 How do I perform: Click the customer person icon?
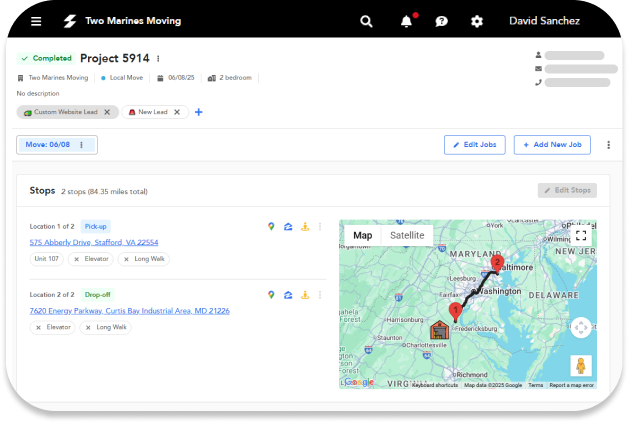538,55
